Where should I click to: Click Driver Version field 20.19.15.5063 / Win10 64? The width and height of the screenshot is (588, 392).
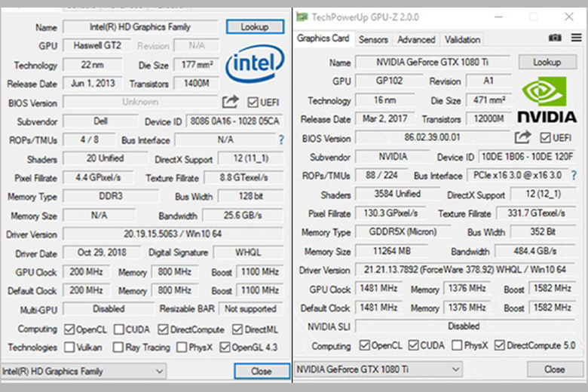click(173, 234)
